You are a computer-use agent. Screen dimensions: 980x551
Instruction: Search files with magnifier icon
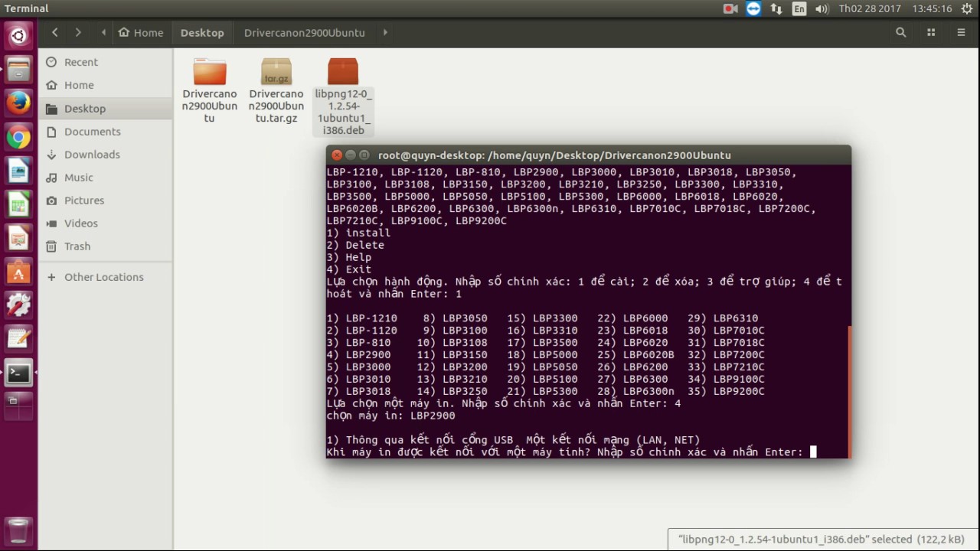click(900, 32)
